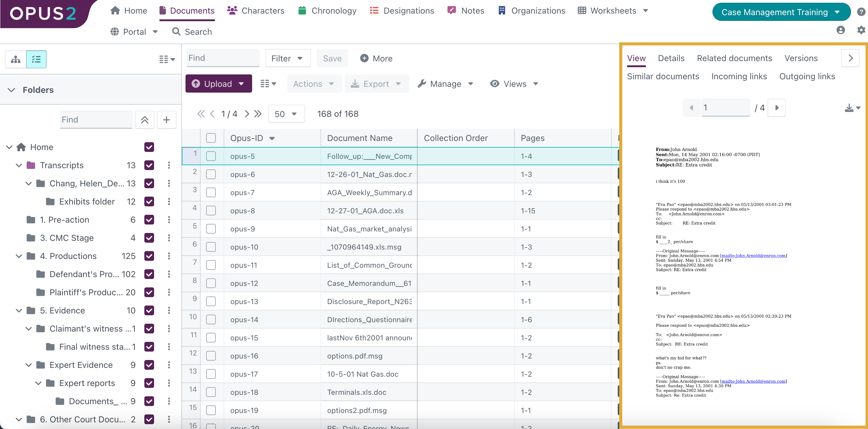The width and height of the screenshot is (868, 429).
Task: Open the help question mark icon
Action: click(861, 12)
